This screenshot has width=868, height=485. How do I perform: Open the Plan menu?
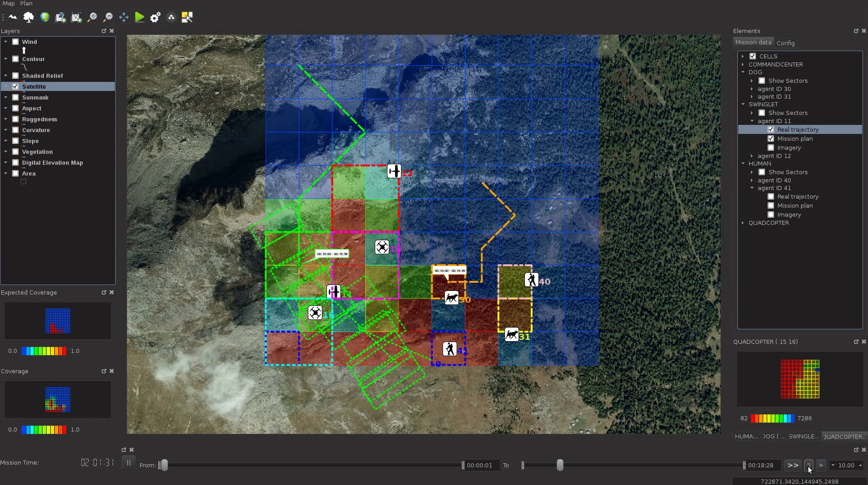26,4
